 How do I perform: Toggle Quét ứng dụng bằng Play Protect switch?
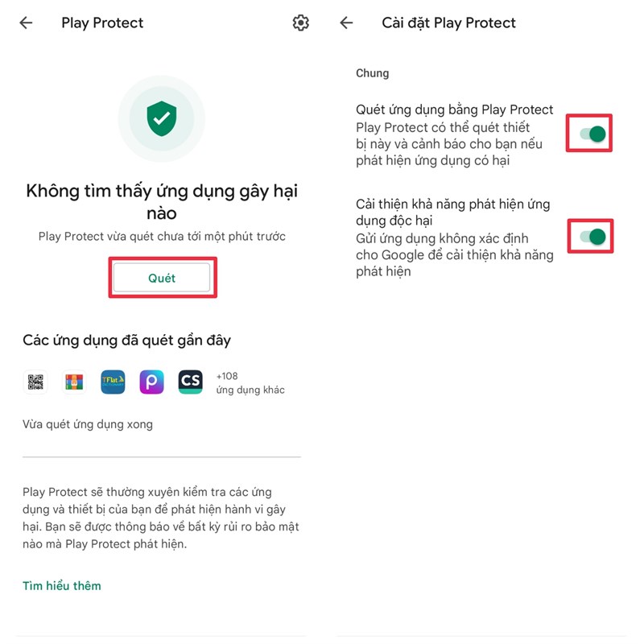(592, 134)
